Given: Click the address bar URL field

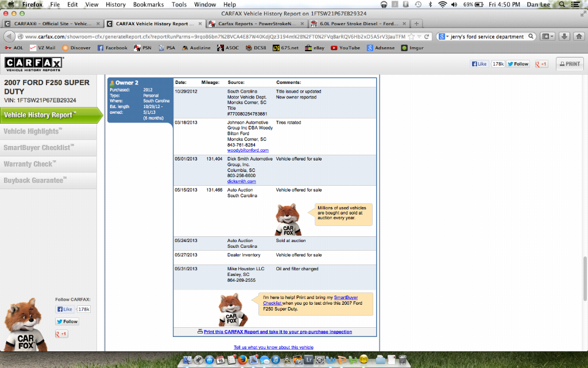Looking at the screenshot, I should [x=215, y=36].
